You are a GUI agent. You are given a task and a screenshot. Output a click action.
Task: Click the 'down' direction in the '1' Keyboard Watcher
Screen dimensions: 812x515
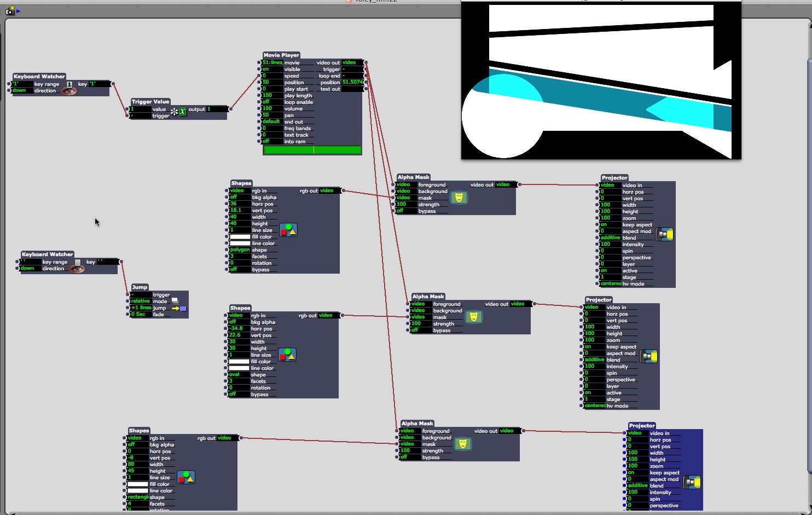point(22,91)
